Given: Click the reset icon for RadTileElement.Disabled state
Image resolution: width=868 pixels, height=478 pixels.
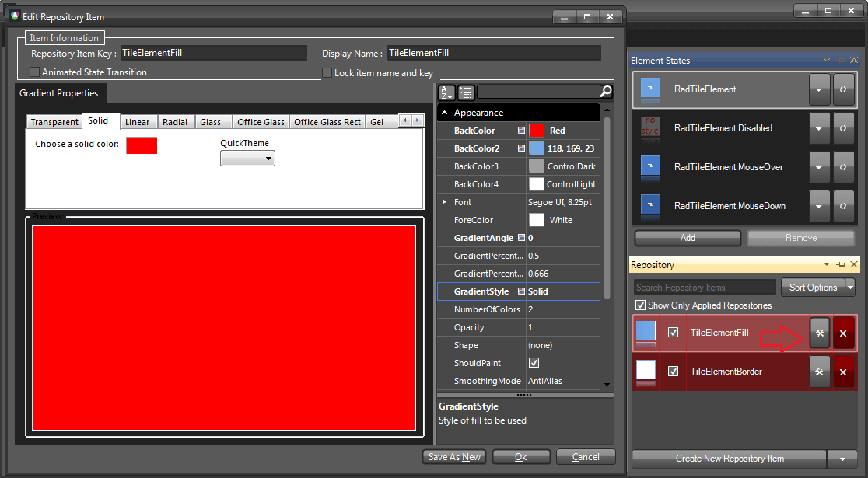Looking at the screenshot, I should [x=844, y=128].
